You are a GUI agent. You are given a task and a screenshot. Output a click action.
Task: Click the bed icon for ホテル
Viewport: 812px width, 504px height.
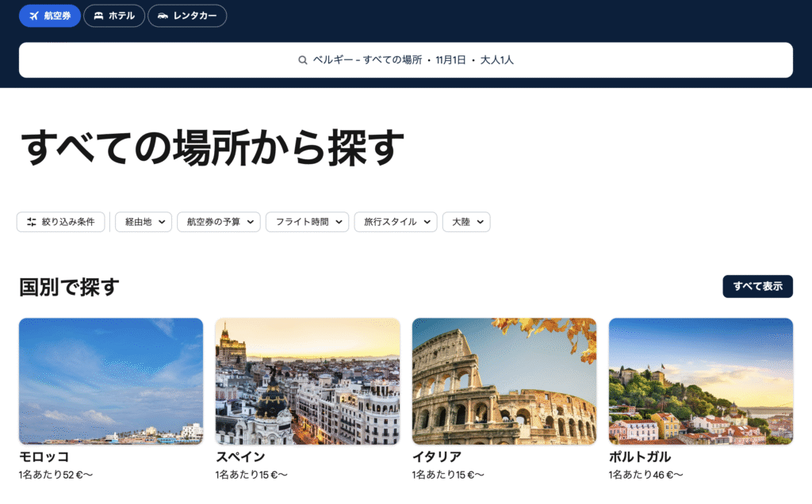pyautogui.click(x=98, y=16)
